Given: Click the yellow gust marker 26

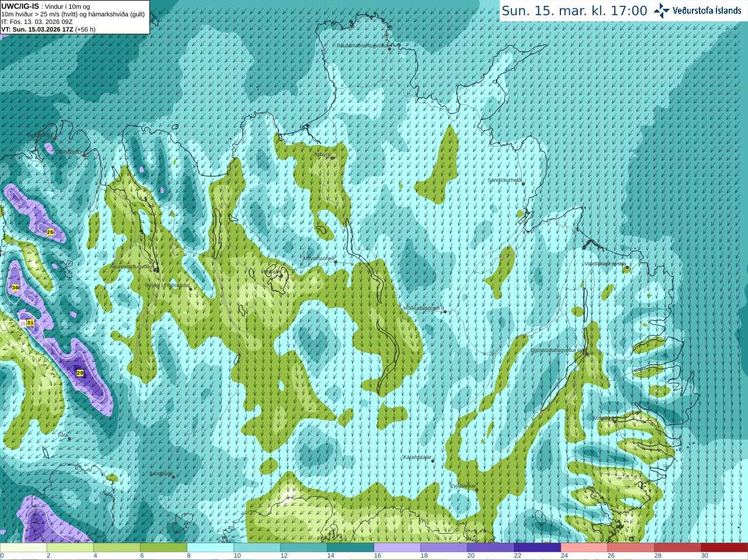Looking at the screenshot, I should [50, 232].
